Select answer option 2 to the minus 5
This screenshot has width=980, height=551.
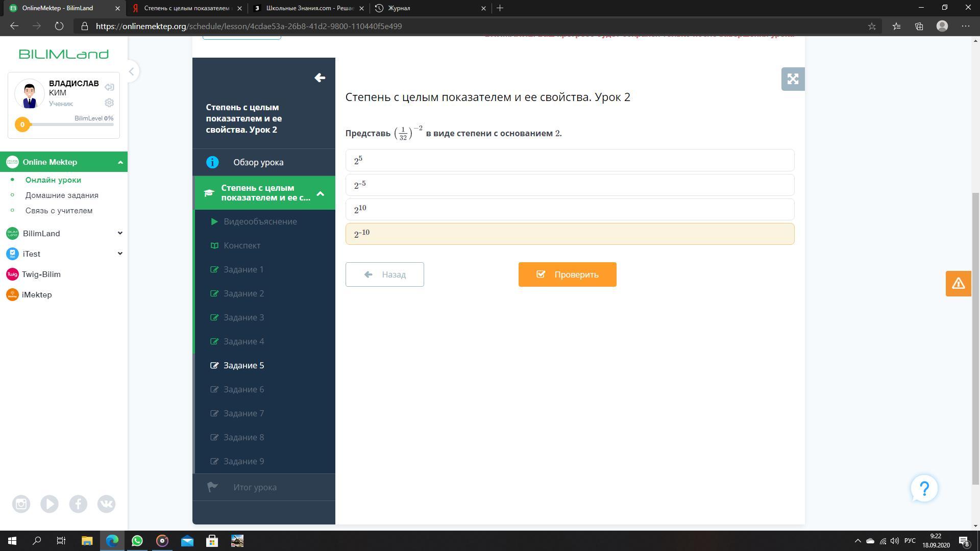(x=569, y=185)
